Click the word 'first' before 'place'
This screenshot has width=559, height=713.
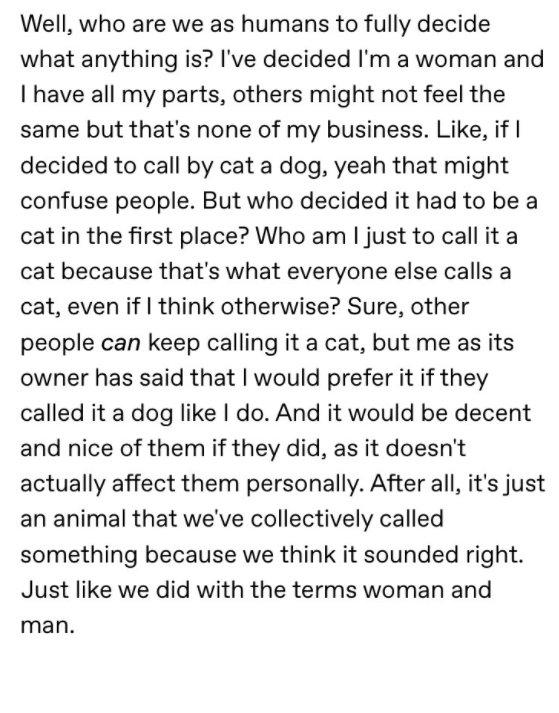click(144, 236)
